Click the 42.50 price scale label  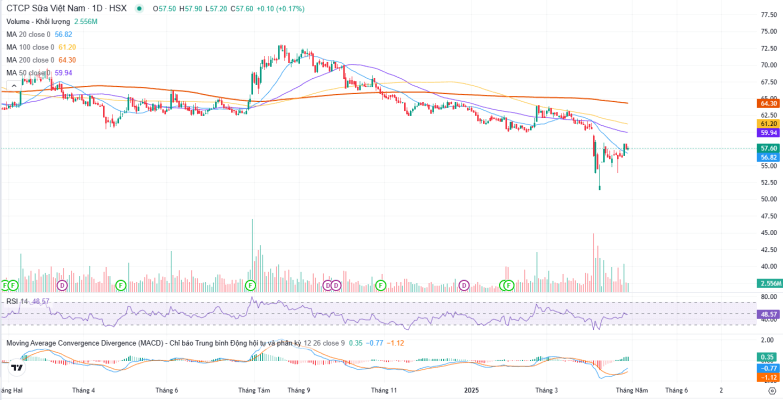point(768,250)
